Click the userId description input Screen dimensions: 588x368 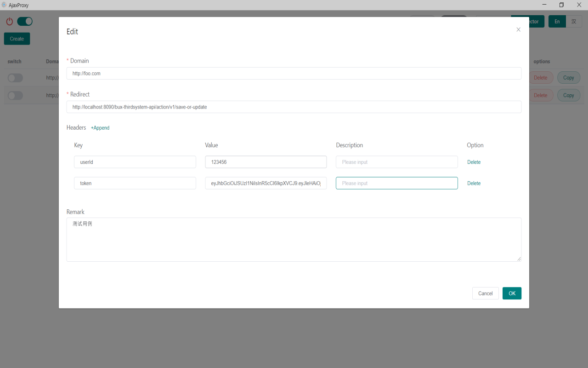pos(397,162)
